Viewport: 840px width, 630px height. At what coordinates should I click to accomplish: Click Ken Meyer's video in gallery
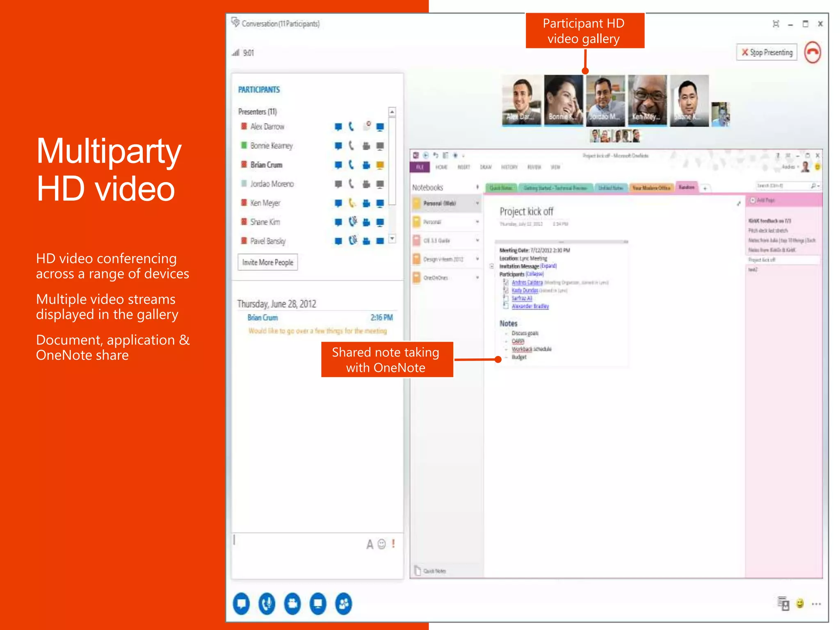point(647,100)
